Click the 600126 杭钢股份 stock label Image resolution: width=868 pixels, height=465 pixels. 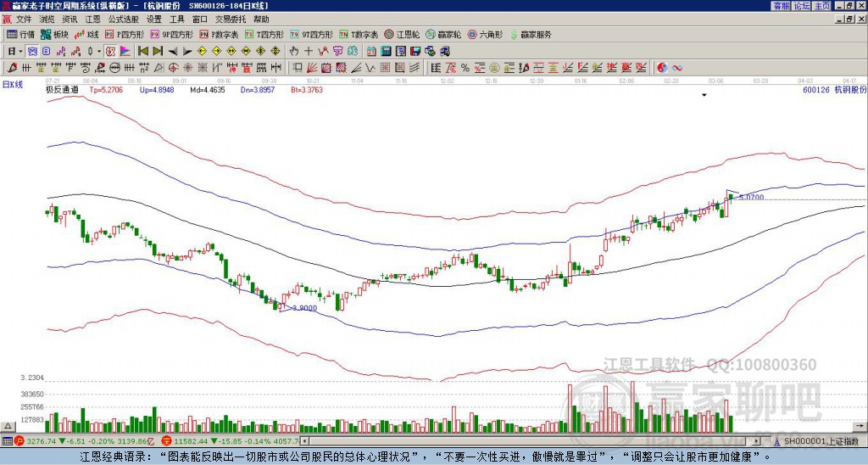tap(834, 89)
